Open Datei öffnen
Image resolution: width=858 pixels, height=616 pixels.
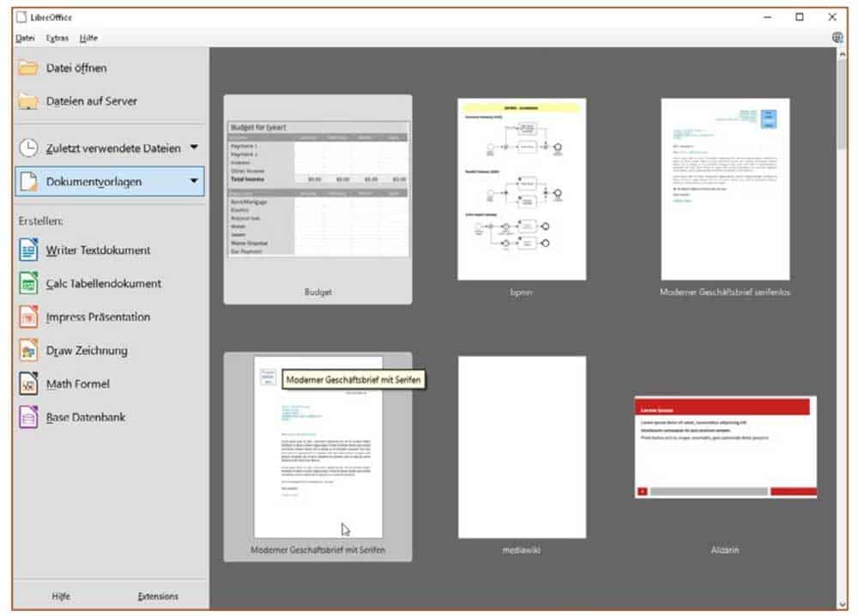(x=110, y=68)
